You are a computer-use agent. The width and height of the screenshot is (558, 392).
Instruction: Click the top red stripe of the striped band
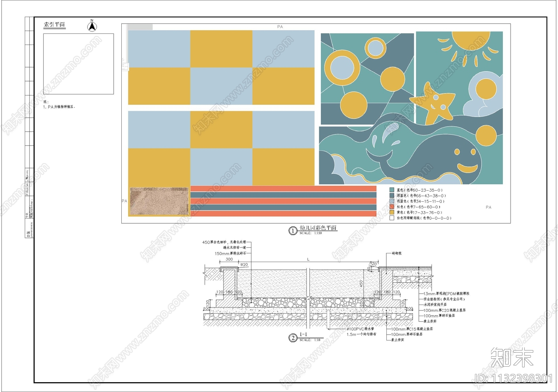coord(283,189)
